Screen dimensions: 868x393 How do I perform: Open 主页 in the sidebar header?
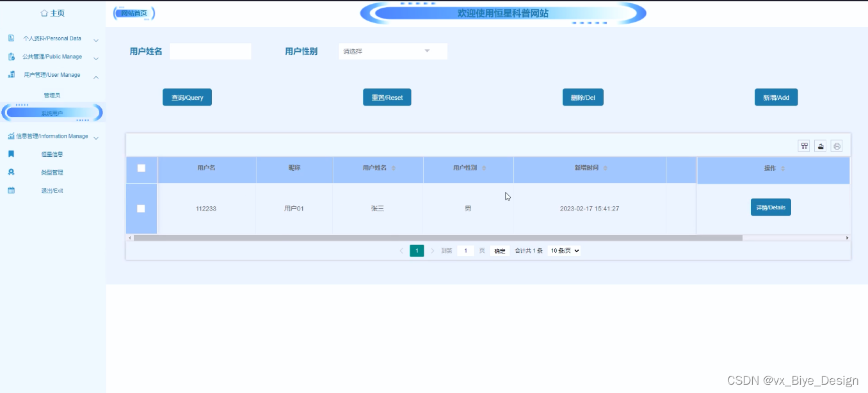click(x=52, y=13)
